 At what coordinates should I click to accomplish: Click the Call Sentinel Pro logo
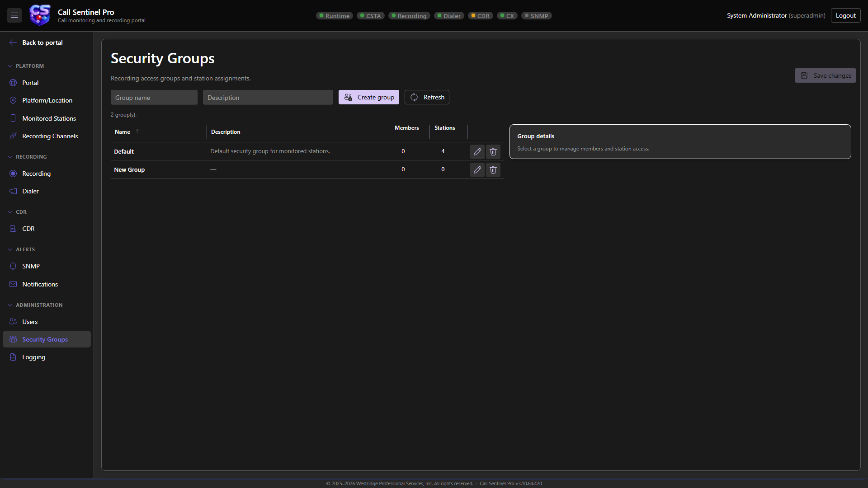coord(40,15)
